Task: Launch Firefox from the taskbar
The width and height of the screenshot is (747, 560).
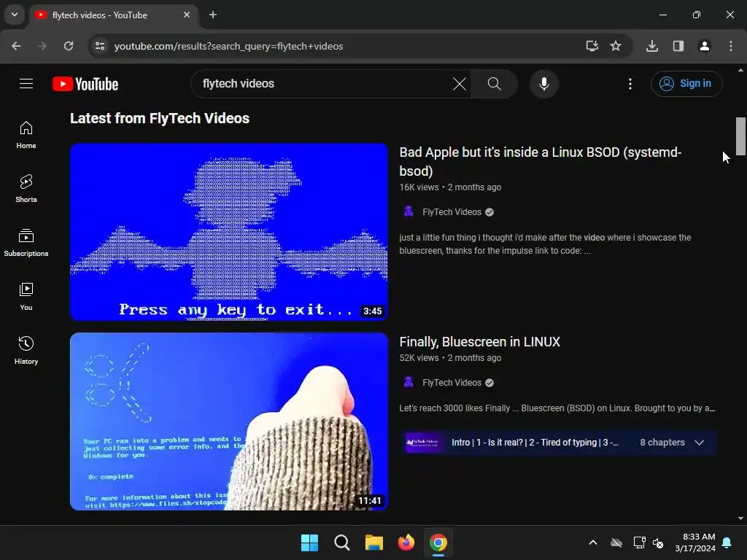Action: [x=406, y=542]
